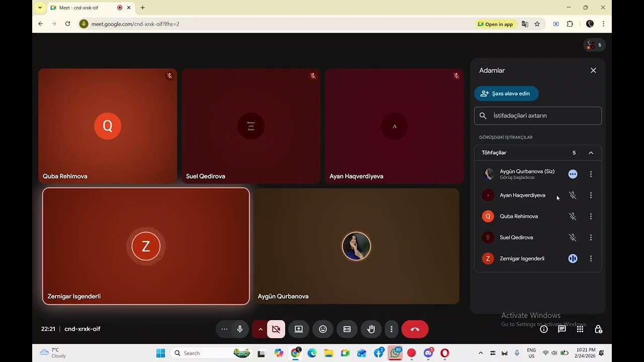Open the Translate this page icon
This screenshot has width=644, height=362.
click(x=525, y=24)
